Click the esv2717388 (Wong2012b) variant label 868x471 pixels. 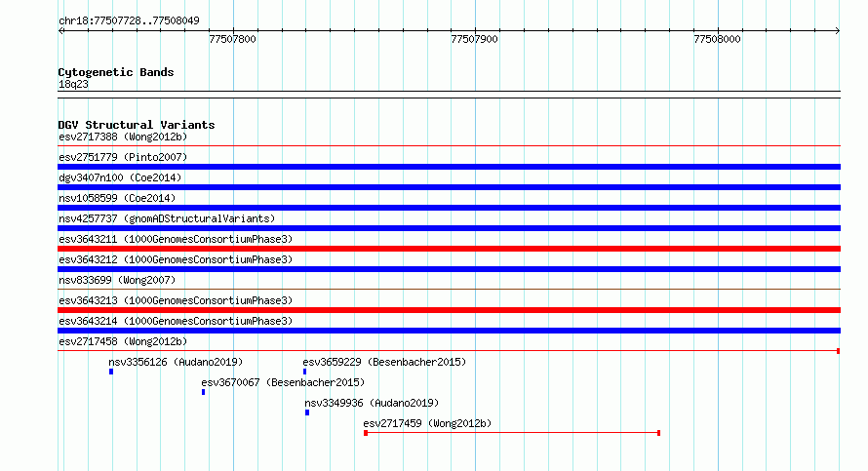coord(123,137)
